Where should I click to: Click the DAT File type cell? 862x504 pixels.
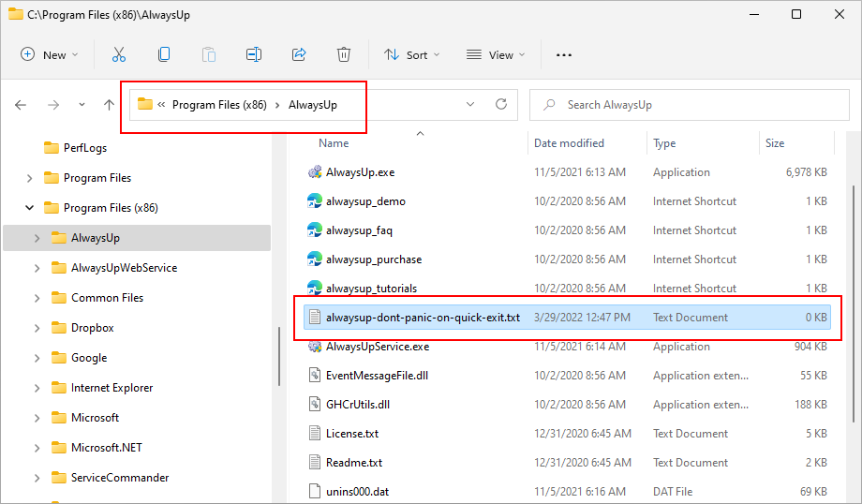tap(673, 492)
